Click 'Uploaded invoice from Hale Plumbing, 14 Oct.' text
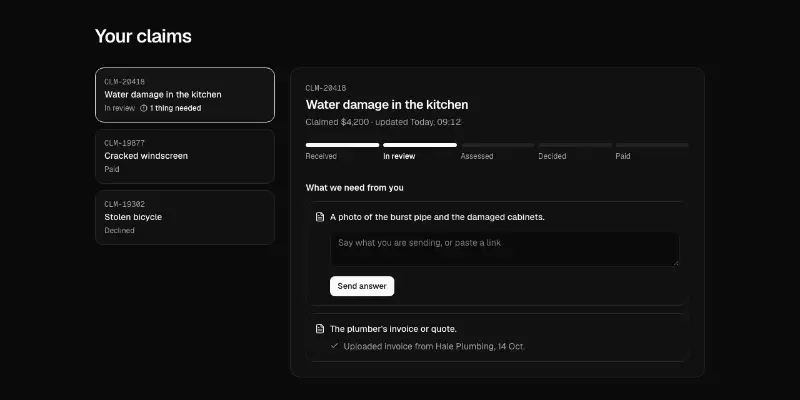The width and height of the screenshot is (800, 400). (434, 346)
